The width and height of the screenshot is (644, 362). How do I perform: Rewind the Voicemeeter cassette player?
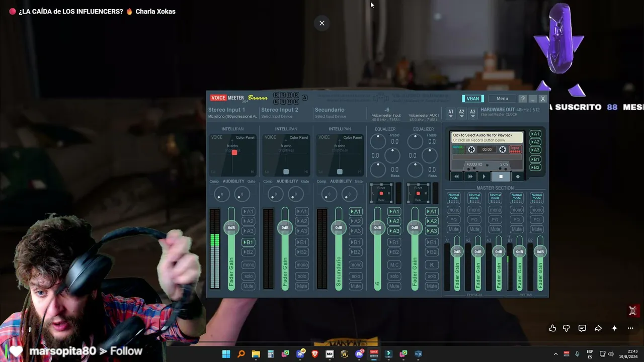pos(456,176)
